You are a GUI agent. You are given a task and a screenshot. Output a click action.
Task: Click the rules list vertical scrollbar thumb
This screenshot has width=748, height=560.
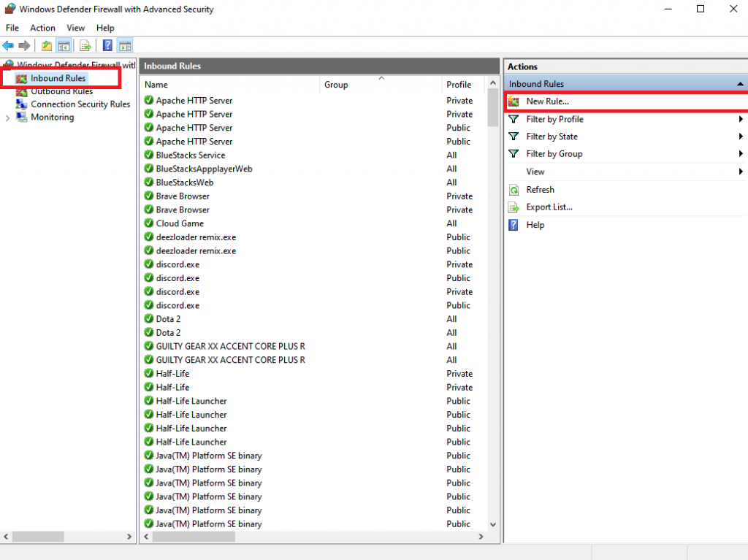point(493,108)
